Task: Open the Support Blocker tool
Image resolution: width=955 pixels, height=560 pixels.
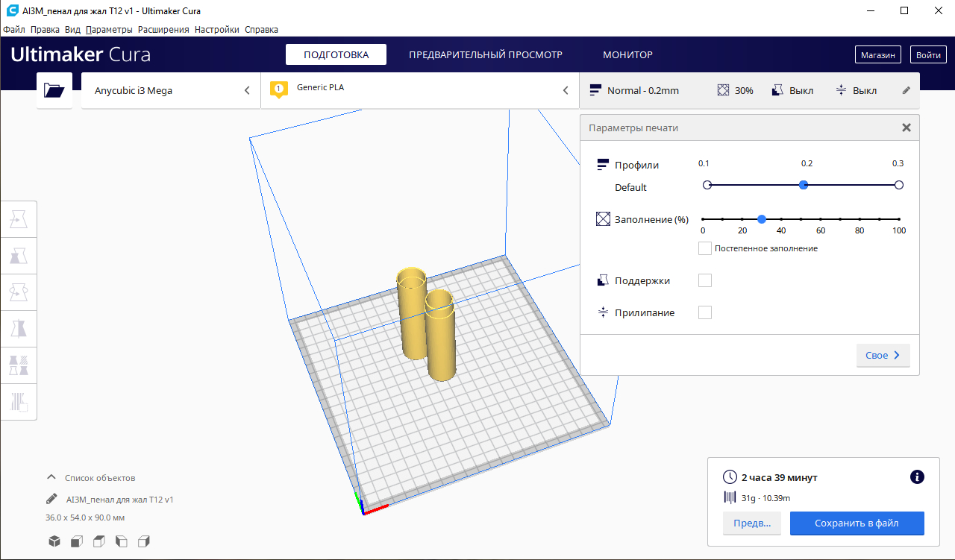Action: point(19,402)
